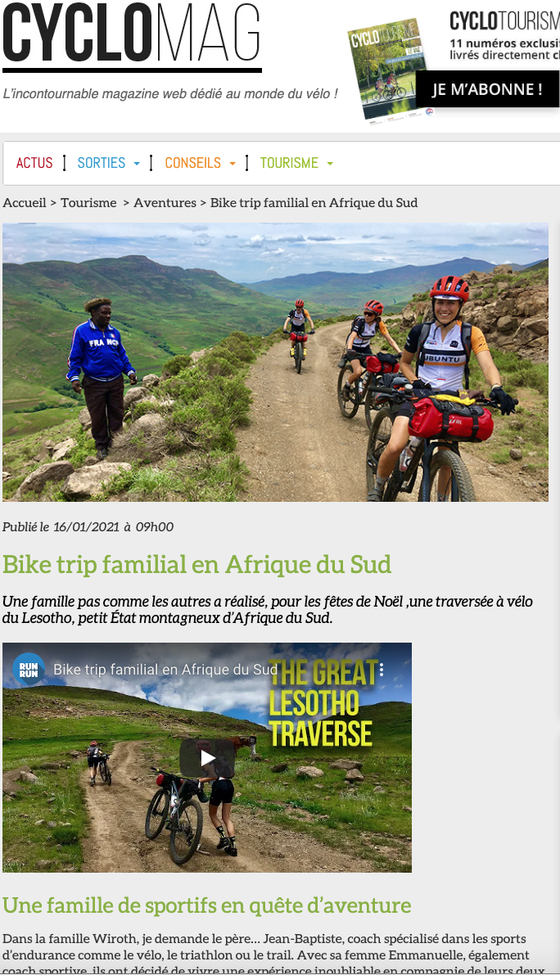
Task: Click the video title text overlay
Action: (x=165, y=670)
